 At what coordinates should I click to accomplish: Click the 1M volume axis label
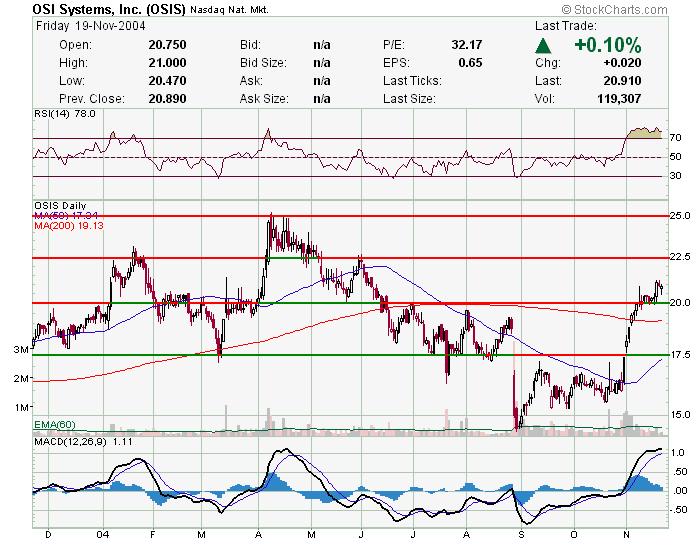(x=21, y=408)
